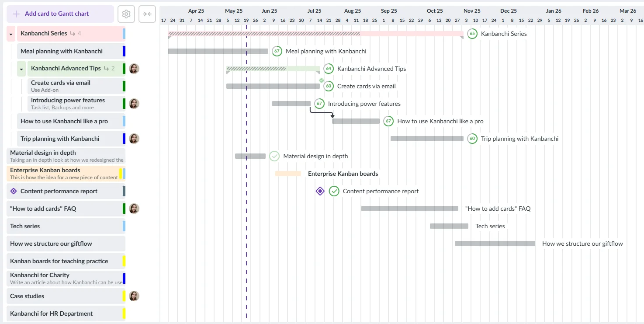Image resolution: width=644 pixels, height=324 pixels.
Task: Click How to use Kanbanchi like a pro bar
Action: coord(356,121)
